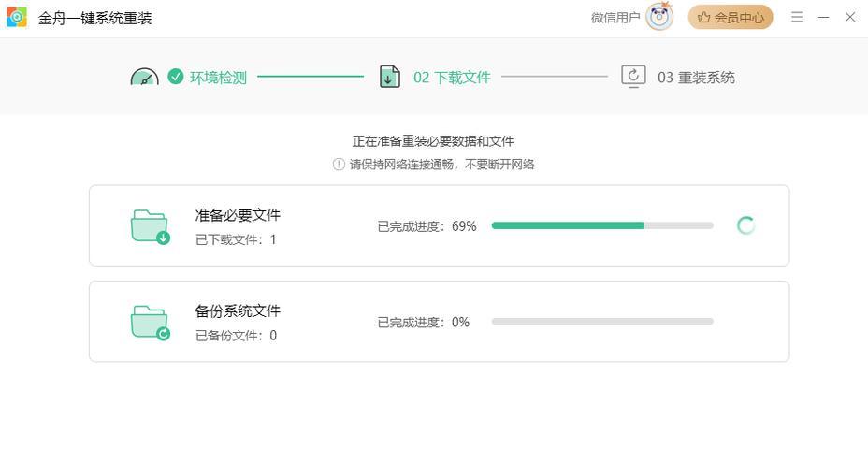Click the text 已下载文件:1
The height and width of the screenshot is (462, 868).
(236, 239)
